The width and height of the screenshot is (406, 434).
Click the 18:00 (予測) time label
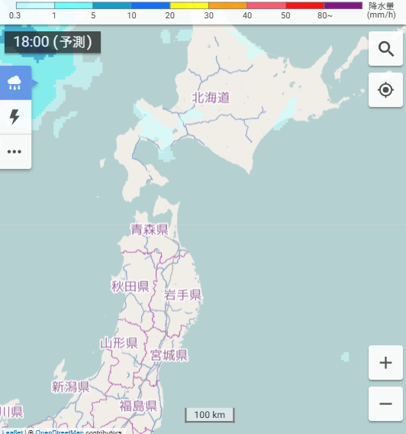coord(53,42)
